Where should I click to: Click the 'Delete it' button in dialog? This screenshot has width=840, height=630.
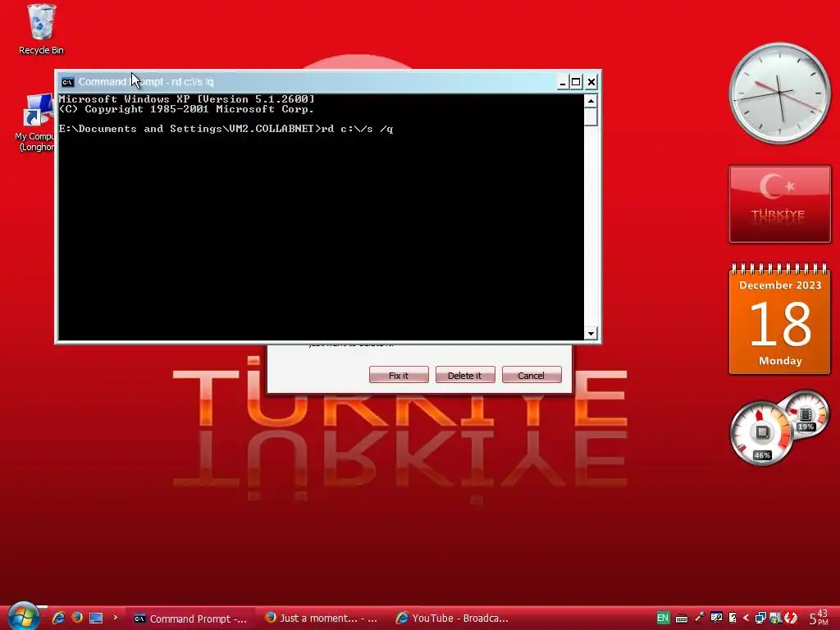[464, 375]
